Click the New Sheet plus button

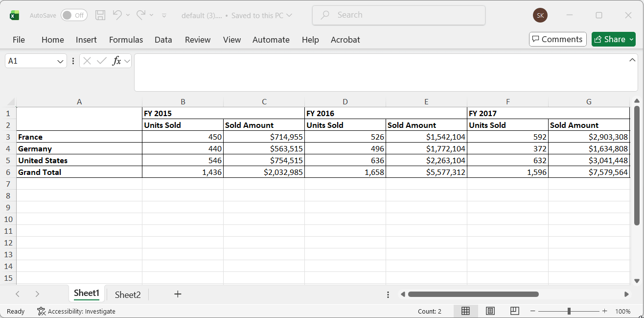[x=177, y=294]
